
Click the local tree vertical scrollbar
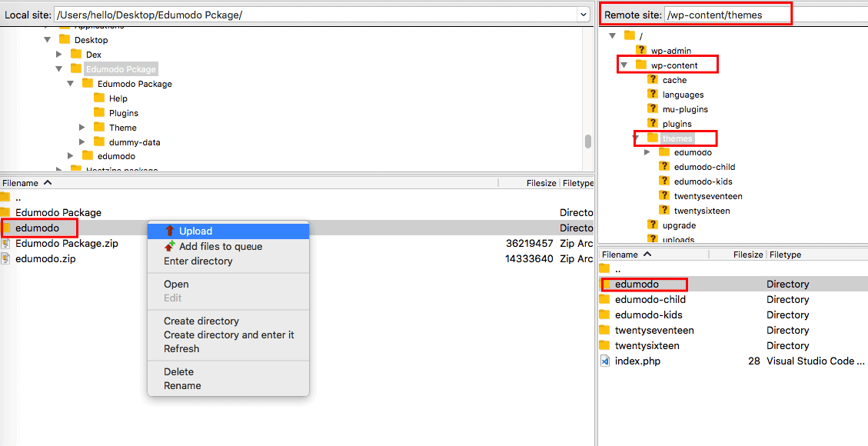click(588, 141)
